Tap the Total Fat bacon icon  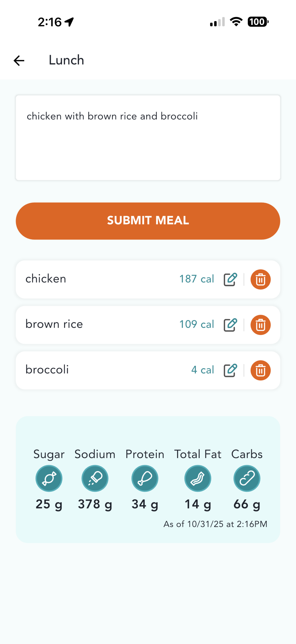pyautogui.click(x=198, y=478)
